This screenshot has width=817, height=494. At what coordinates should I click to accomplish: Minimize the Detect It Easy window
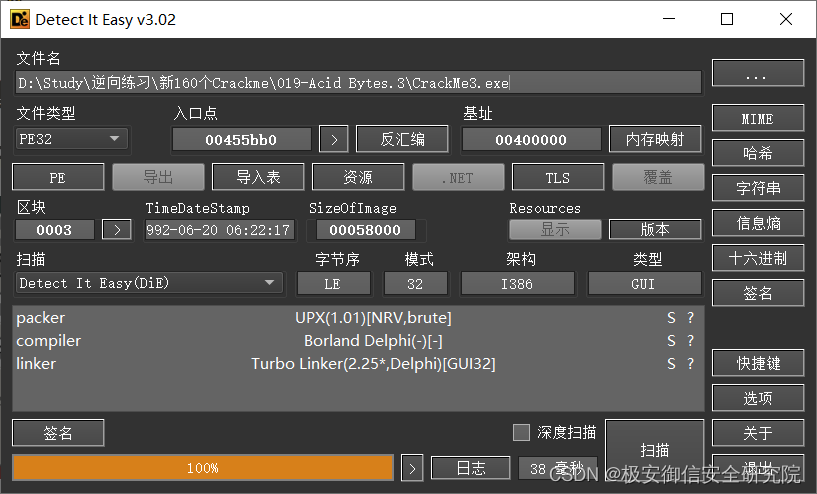[669, 19]
